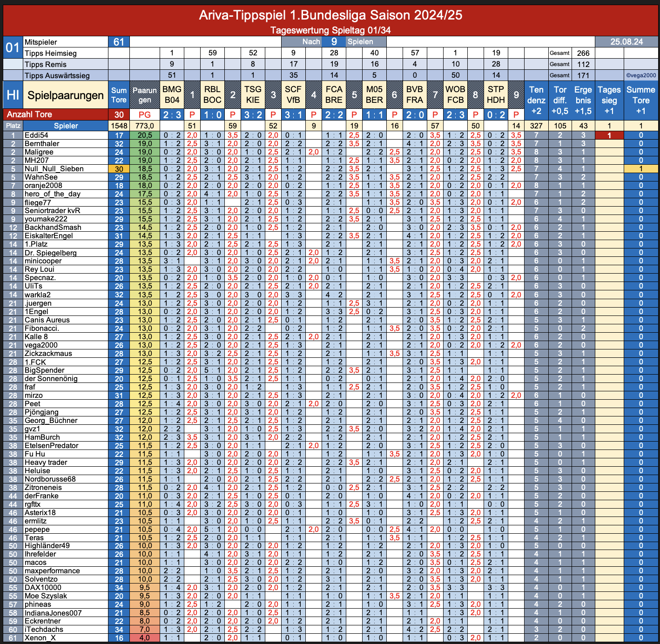Select player name 'Seniortrader kvR'
660x644 pixels.
pos(53,211)
